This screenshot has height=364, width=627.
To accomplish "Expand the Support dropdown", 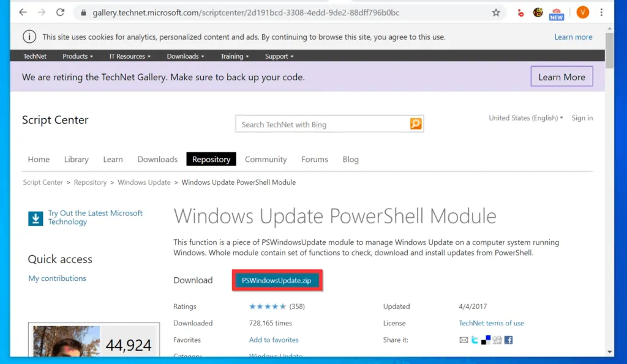I will tap(279, 56).
